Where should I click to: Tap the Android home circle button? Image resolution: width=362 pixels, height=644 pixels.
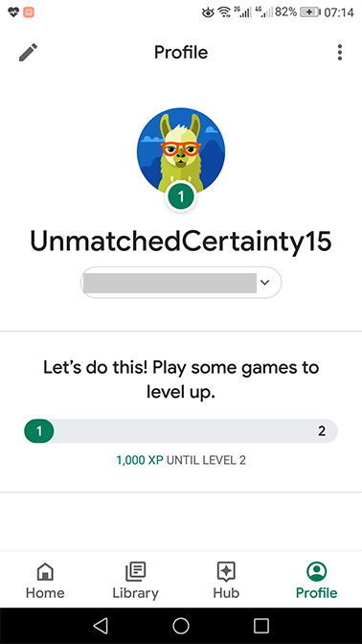tap(181, 626)
